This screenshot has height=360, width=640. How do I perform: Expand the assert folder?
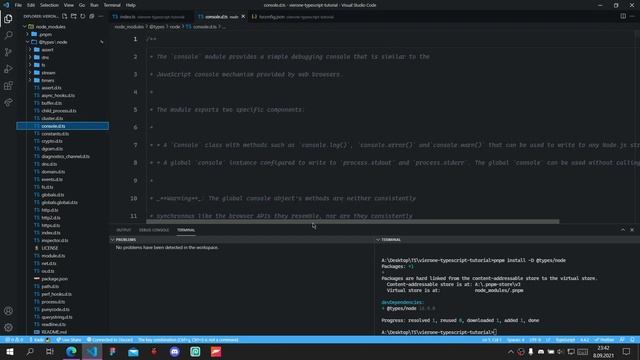coord(30,50)
